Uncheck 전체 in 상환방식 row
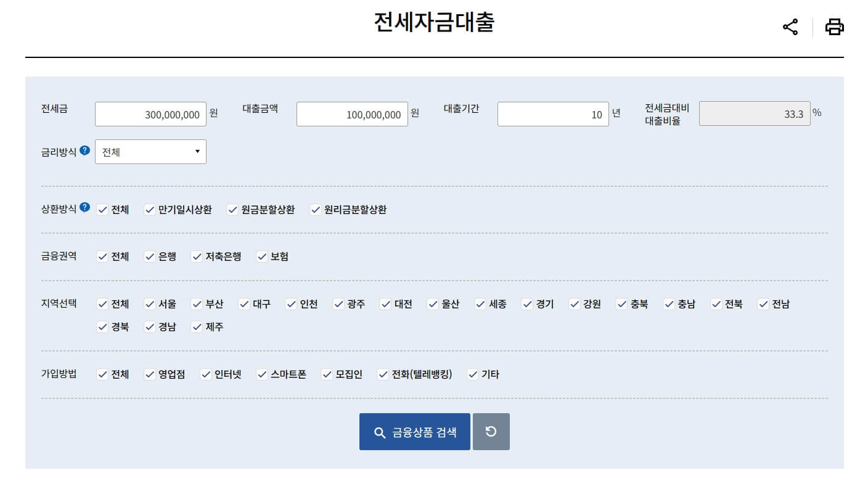Screen dimensions: 868x481 pos(102,210)
